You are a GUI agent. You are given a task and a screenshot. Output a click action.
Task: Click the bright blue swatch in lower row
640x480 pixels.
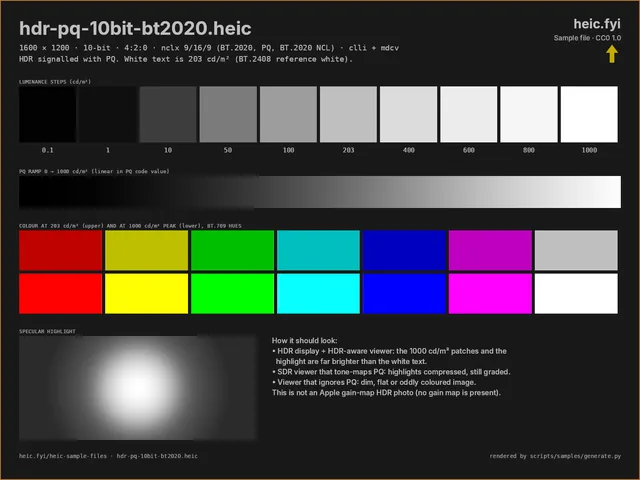pyautogui.click(x=404, y=293)
